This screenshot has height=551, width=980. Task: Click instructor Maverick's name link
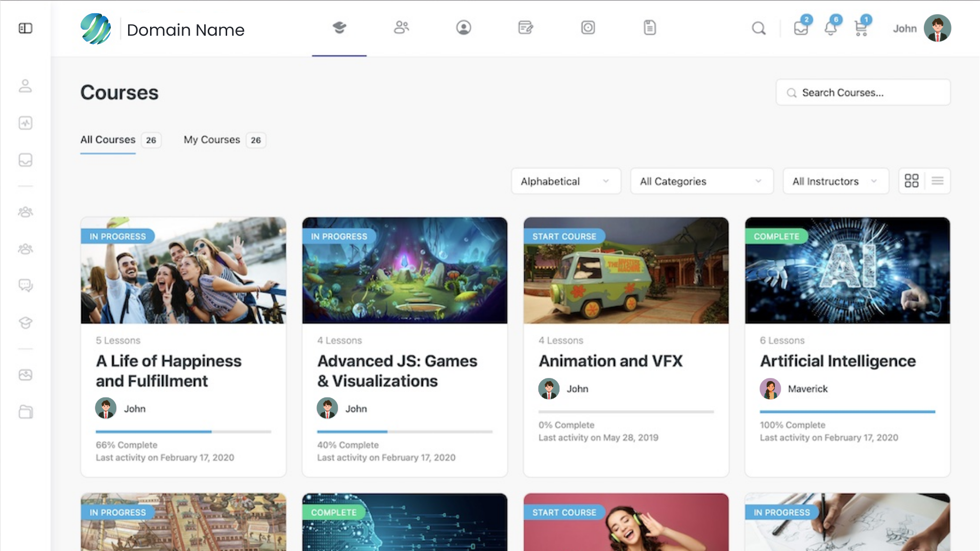[x=807, y=389]
